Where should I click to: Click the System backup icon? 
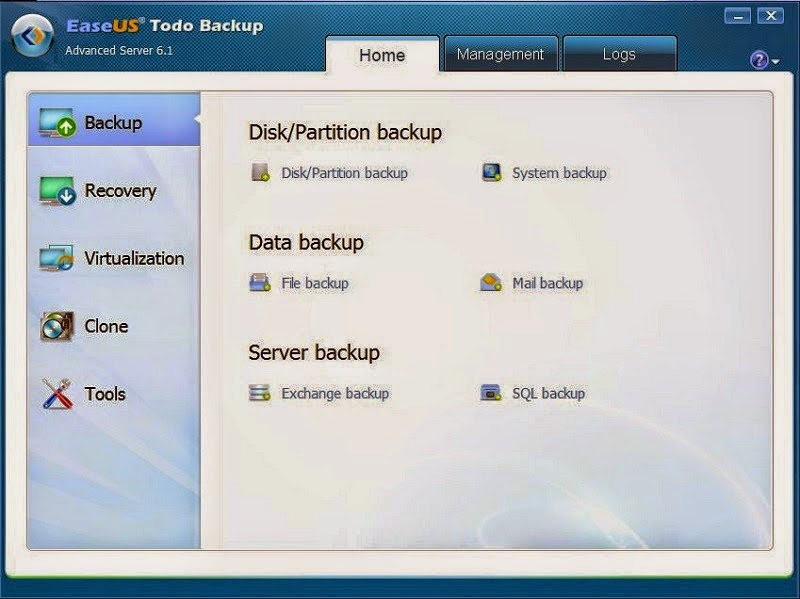[x=491, y=172]
